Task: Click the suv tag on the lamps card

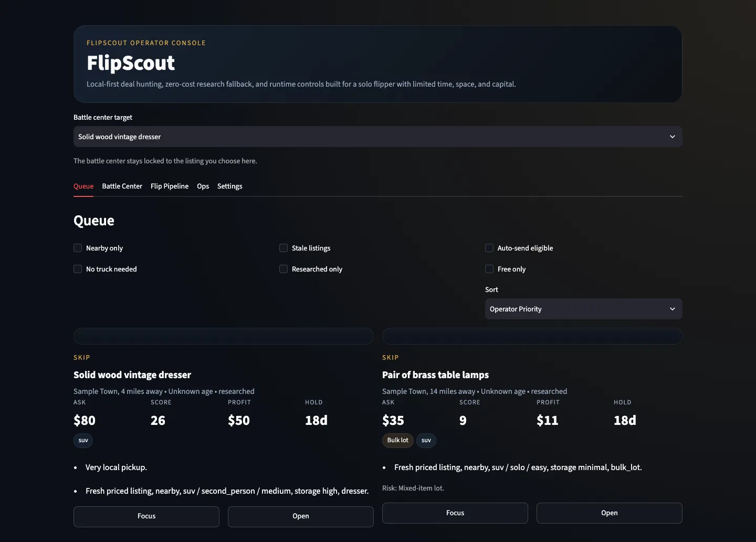Action: pos(426,440)
